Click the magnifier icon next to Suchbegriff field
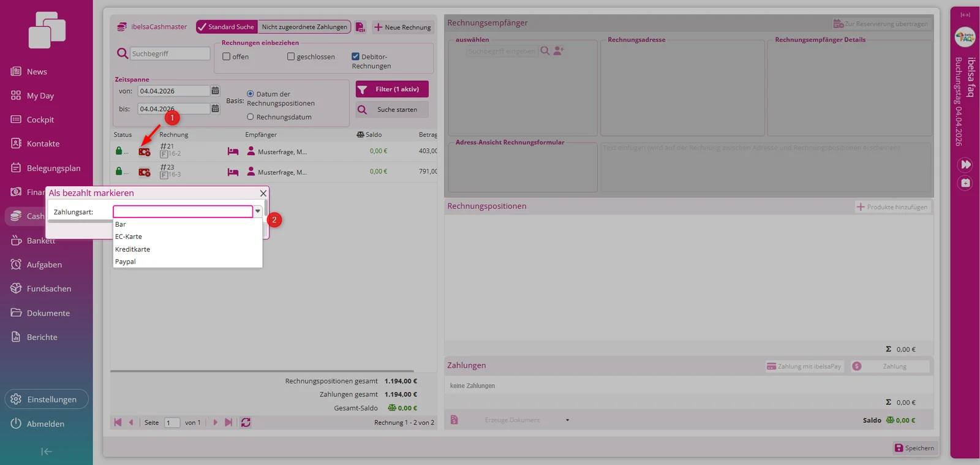The height and width of the screenshot is (465, 980). (x=123, y=53)
